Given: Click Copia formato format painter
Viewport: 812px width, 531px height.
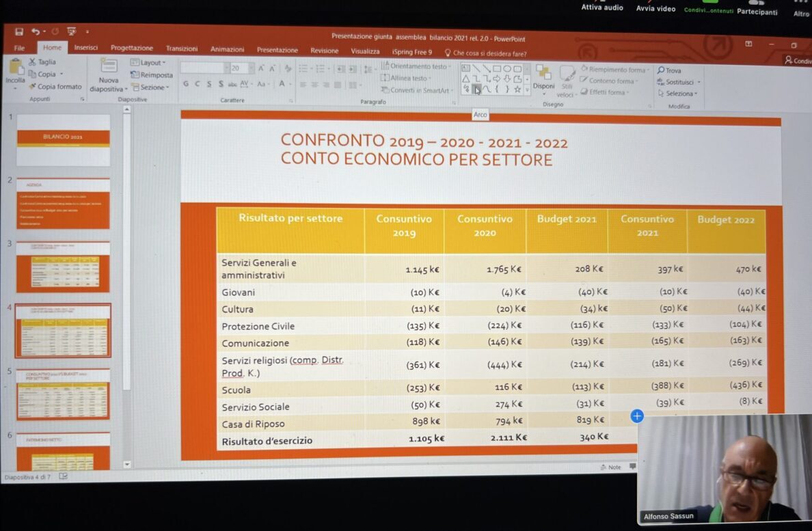Looking at the screenshot, I should [55, 86].
